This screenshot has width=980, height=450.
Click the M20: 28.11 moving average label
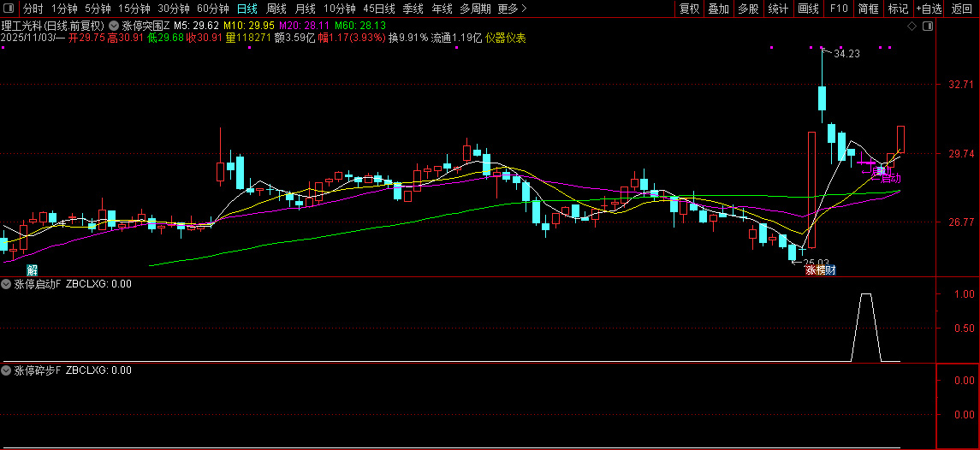(x=304, y=26)
